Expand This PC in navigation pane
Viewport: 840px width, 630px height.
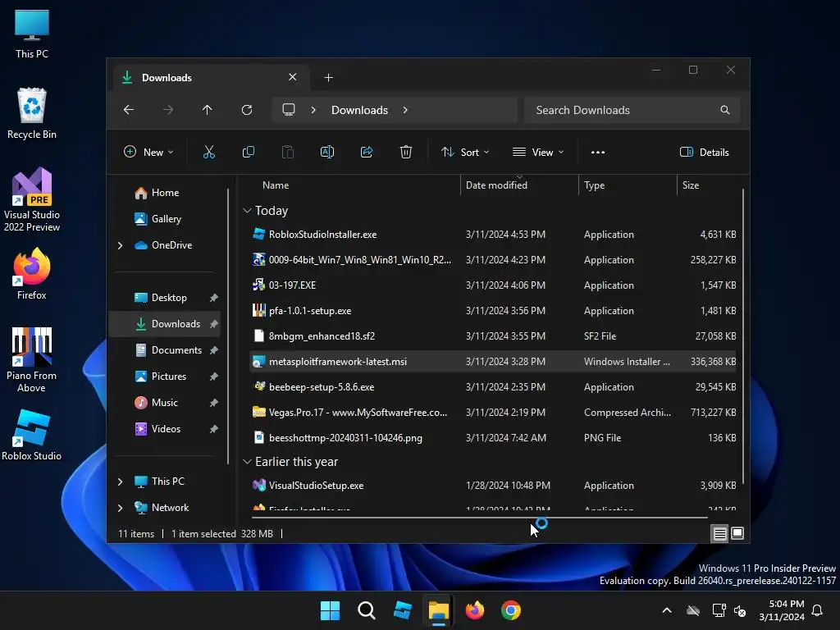pos(120,482)
